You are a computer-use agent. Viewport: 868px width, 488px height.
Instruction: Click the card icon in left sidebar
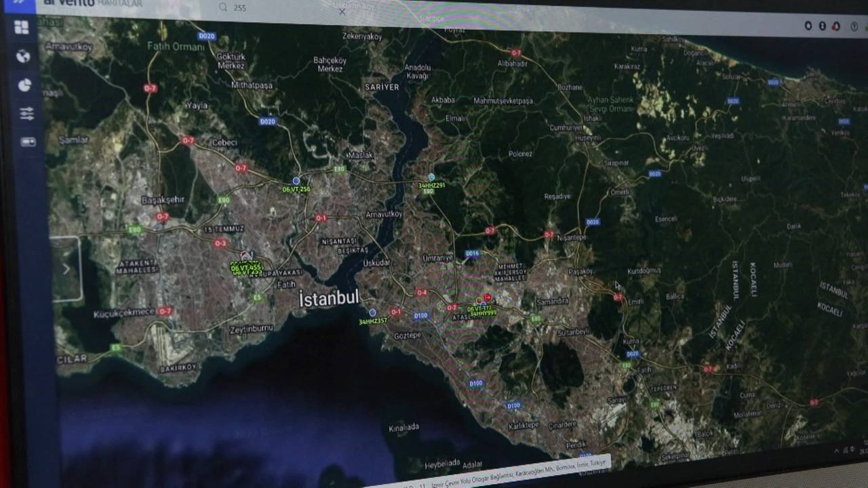pos(28,142)
